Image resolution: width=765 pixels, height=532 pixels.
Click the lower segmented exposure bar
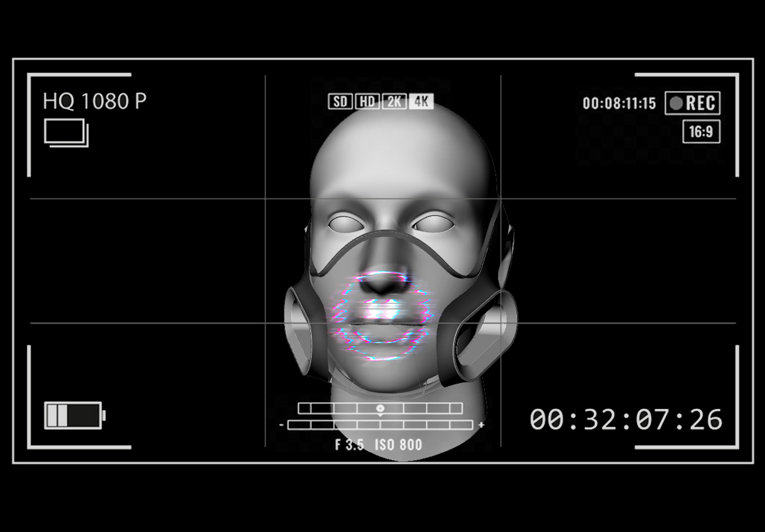[380, 425]
